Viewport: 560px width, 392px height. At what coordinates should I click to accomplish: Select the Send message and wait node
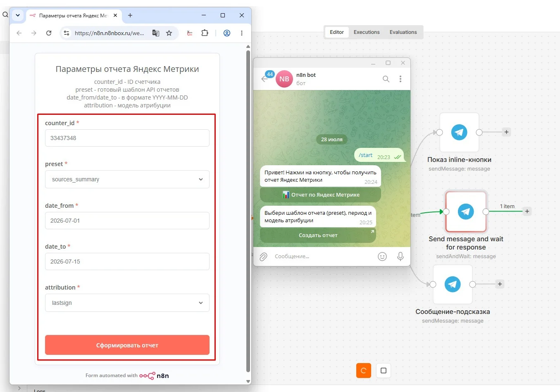[466, 211]
